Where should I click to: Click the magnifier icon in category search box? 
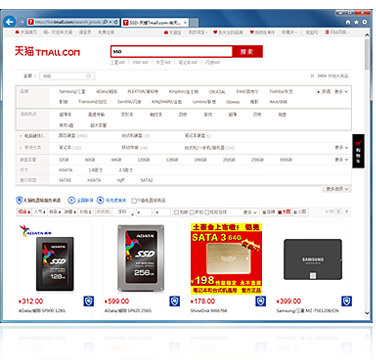point(88,76)
